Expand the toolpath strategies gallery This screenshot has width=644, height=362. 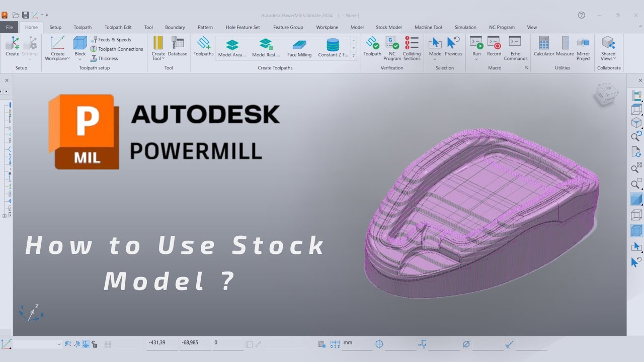[354, 56]
